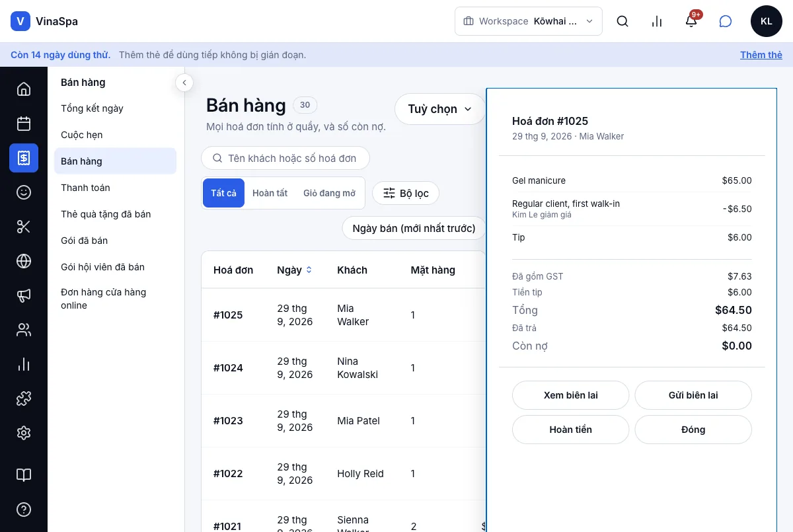Select the 'Tất cả' filter segment
Screen dimensions: 793x532
223,193
